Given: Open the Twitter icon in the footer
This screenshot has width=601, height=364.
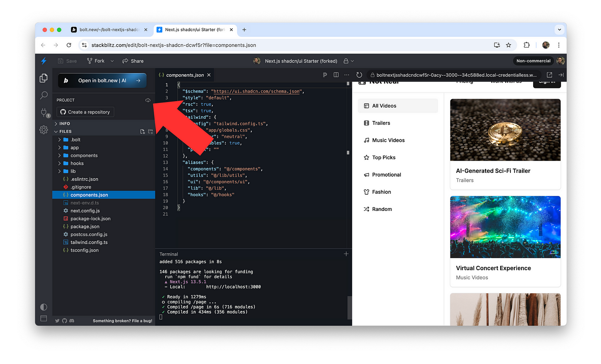Looking at the screenshot, I should pos(57,321).
